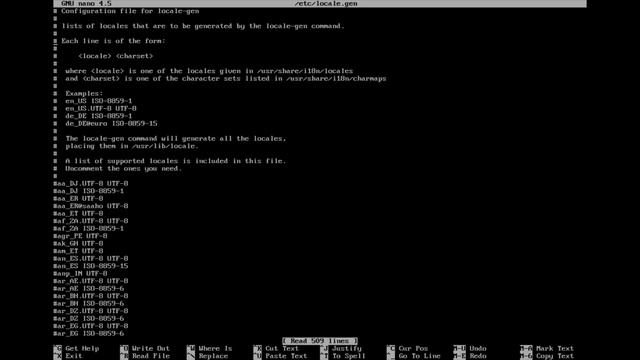Click the '<locale> <charset>' line

(116, 56)
